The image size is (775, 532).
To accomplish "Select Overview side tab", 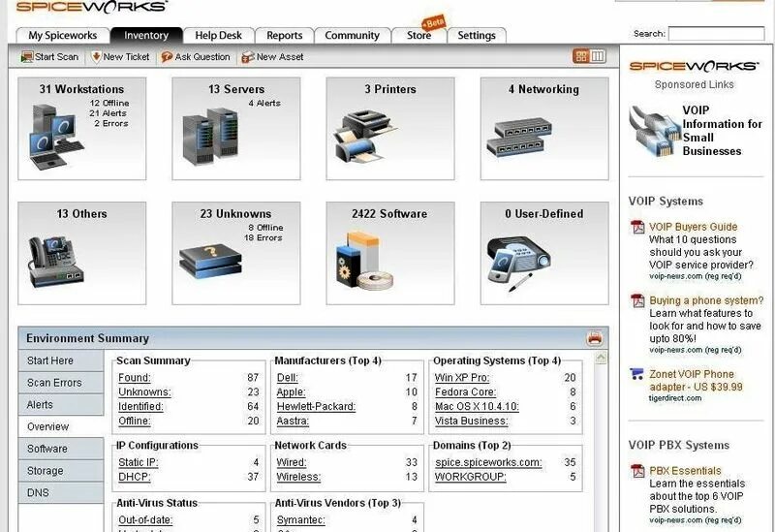I will (x=61, y=426).
